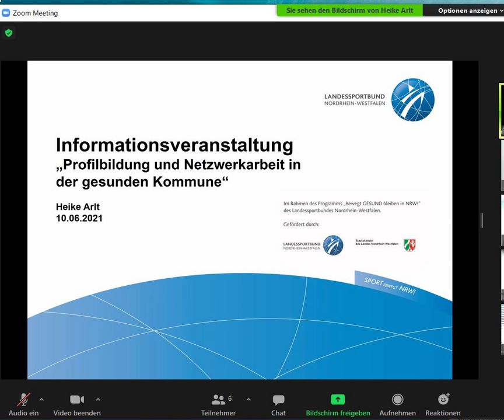Open the Chat panel

(x=278, y=404)
